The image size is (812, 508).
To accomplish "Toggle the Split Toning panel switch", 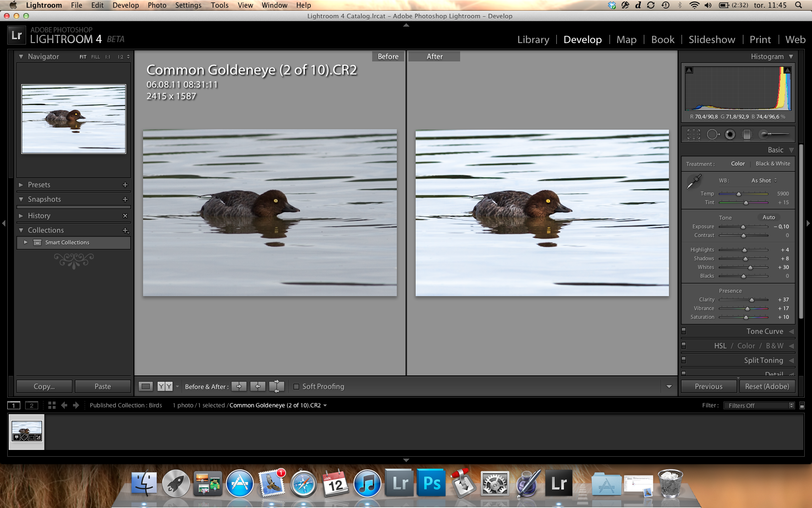I will click(683, 360).
